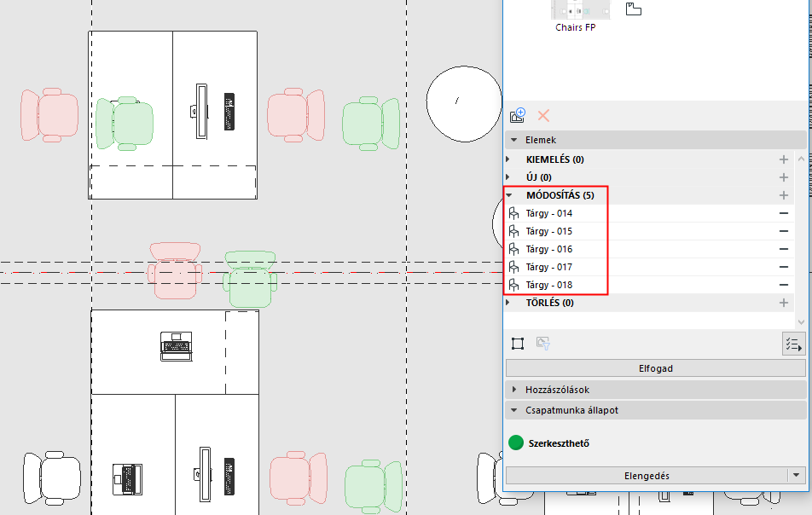Select the laptop on the middle desk
Viewport: 812px width, 515px height.
click(x=177, y=346)
